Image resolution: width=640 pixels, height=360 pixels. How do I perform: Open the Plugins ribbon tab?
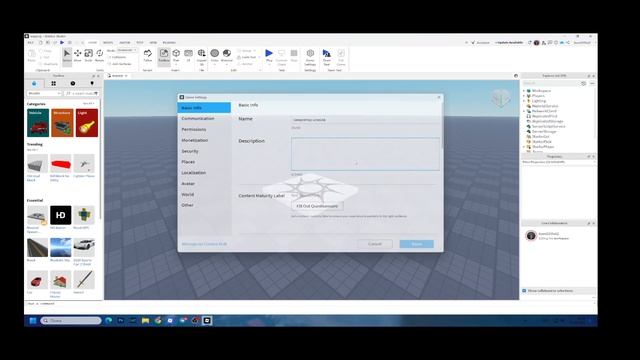(169, 42)
